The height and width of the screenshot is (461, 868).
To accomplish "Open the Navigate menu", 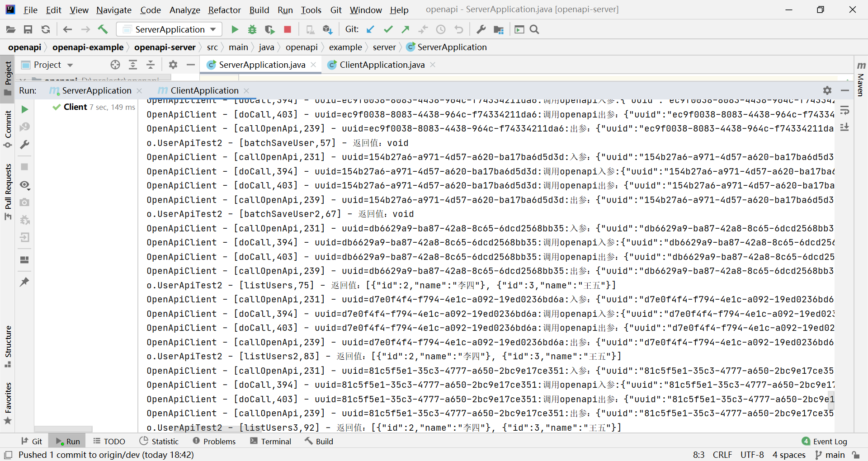I will (x=114, y=9).
